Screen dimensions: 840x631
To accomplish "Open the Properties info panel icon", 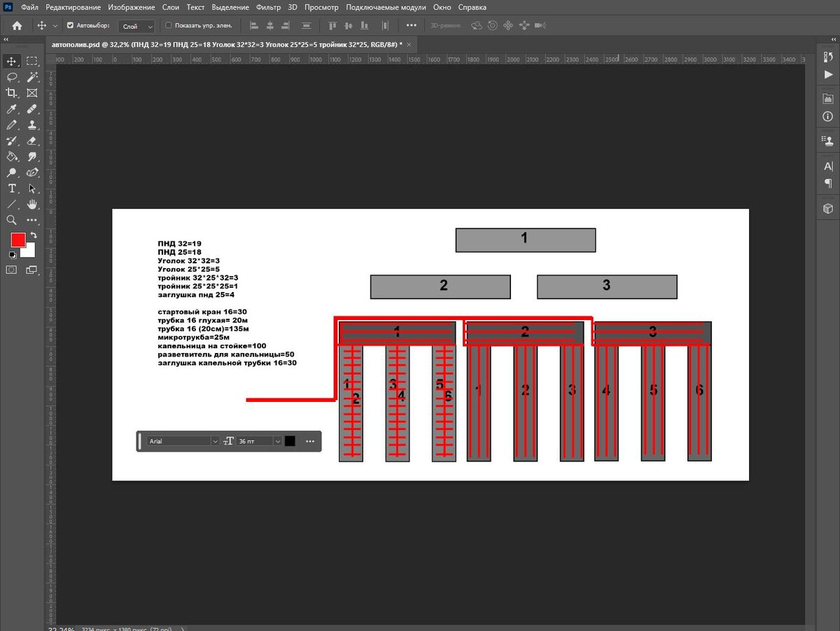I will pyautogui.click(x=828, y=116).
